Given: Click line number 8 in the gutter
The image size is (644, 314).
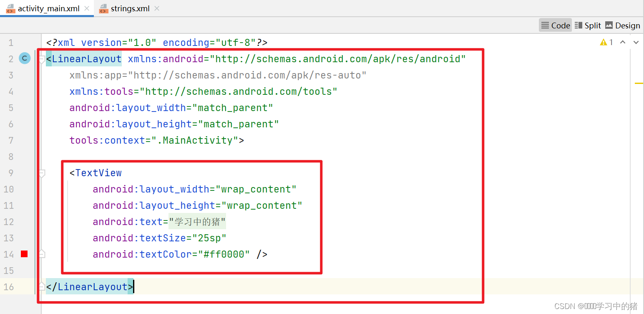Looking at the screenshot, I should coord(11,157).
